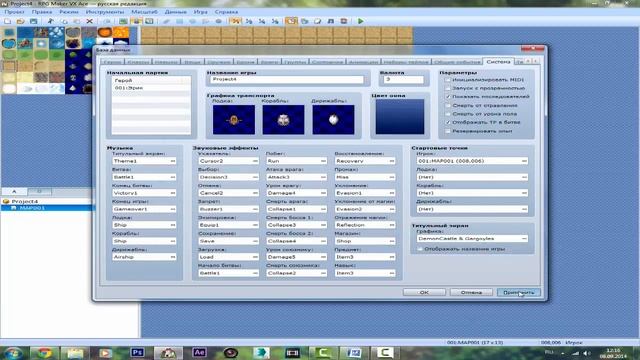
Task: Select the A tileset tab
Action: (x=14, y=191)
